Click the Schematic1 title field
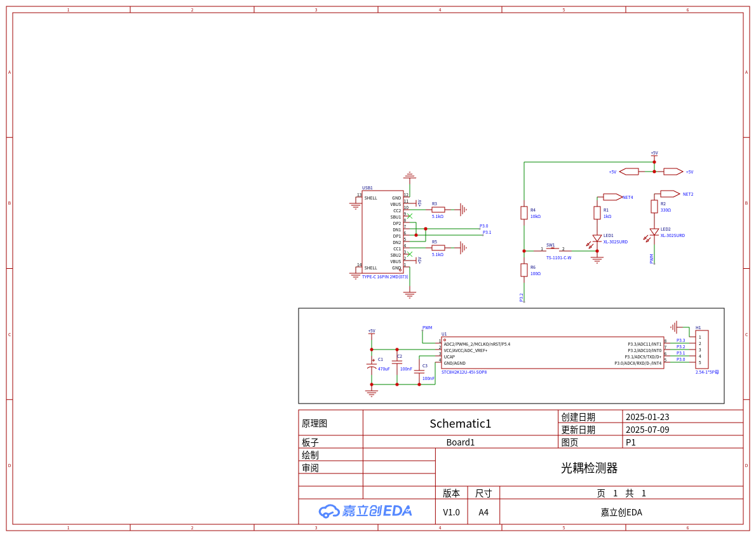Viewport: 756px width, 537px height. click(x=460, y=423)
